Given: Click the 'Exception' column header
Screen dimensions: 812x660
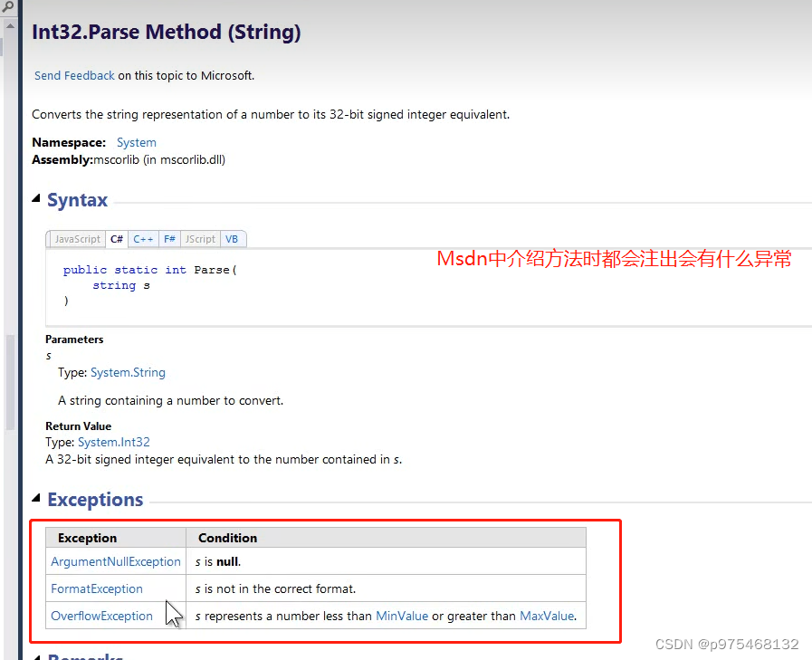Looking at the screenshot, I should point(116,538).
